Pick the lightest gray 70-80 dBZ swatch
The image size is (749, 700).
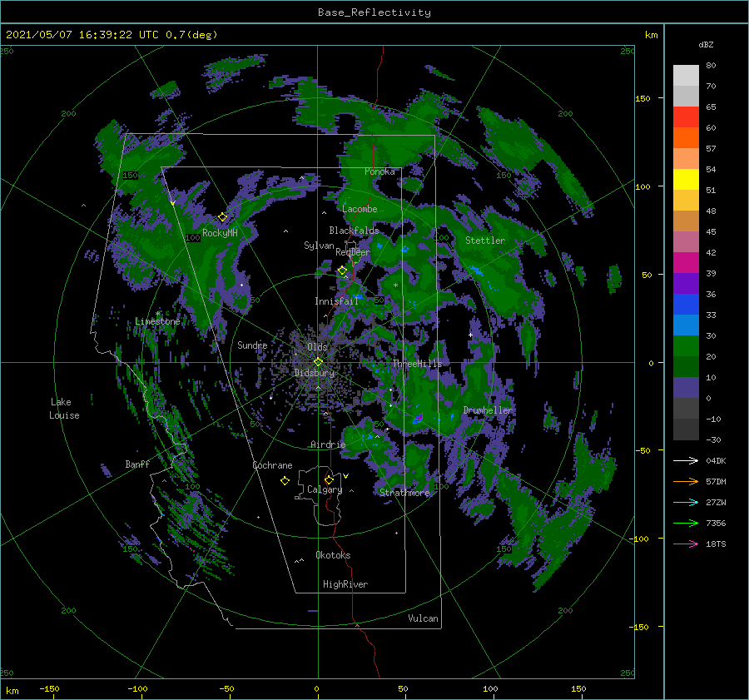pyautogui.click(x=686, y=76)
